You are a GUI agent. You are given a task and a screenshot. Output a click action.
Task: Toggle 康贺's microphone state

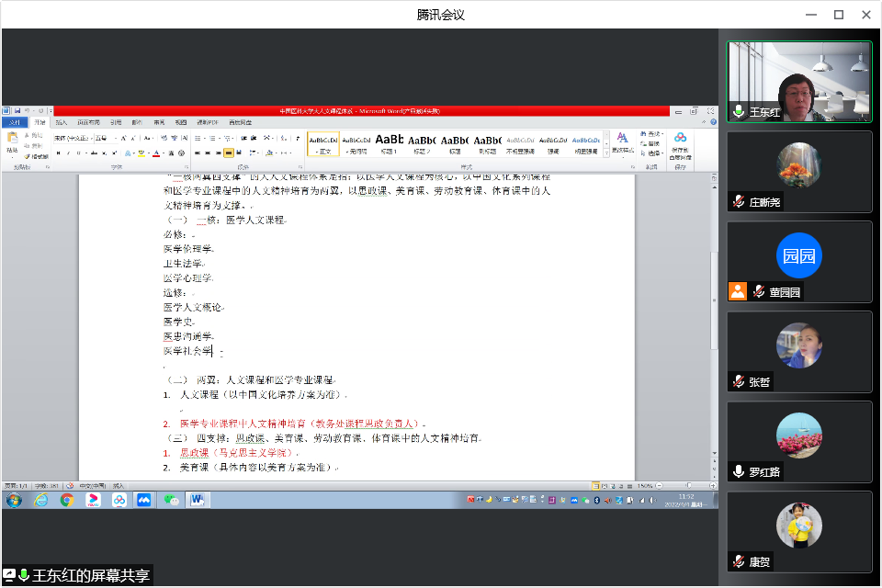738,563
